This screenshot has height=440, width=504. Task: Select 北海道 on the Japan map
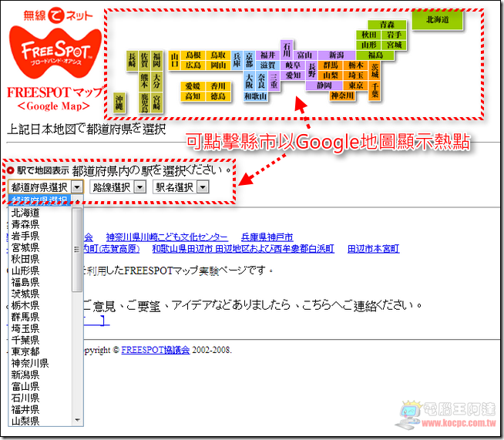pyautogui.click(x=437, y=20)
